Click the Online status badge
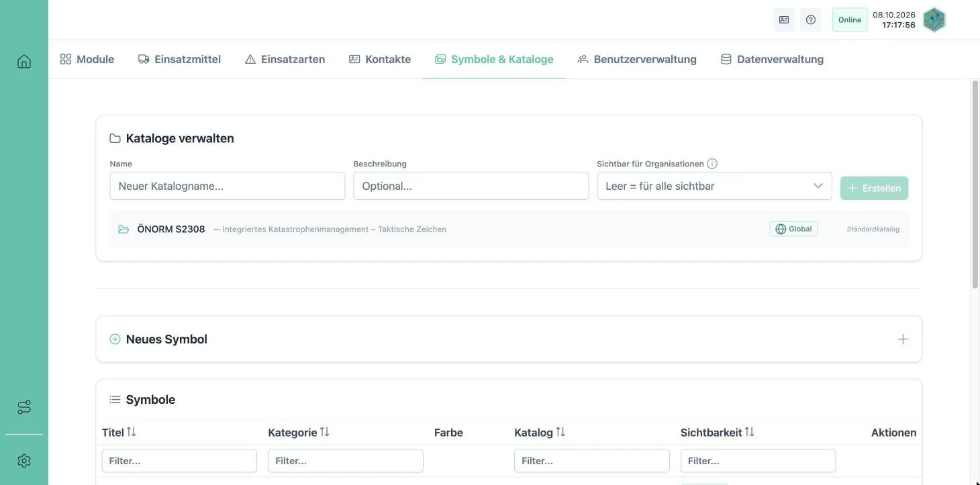Image resolution: width=980 pixels, height=485 pixels. [x=850, y=19]
